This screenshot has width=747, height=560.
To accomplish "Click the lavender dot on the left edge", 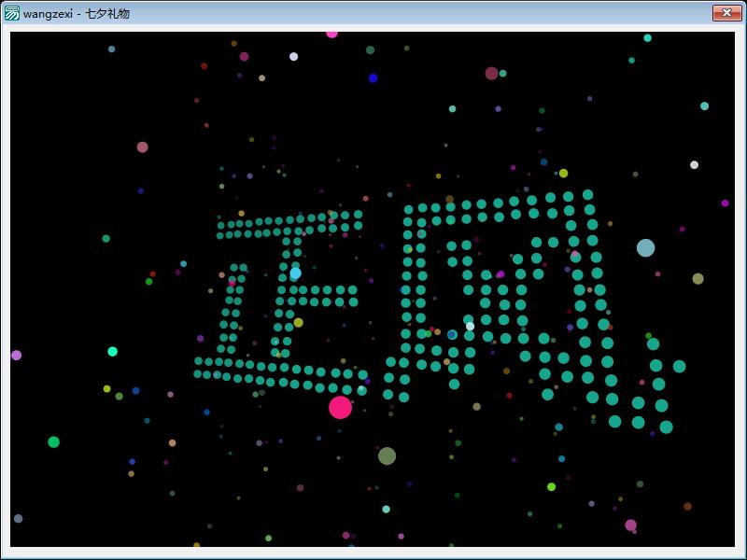I will click(16, 356).
